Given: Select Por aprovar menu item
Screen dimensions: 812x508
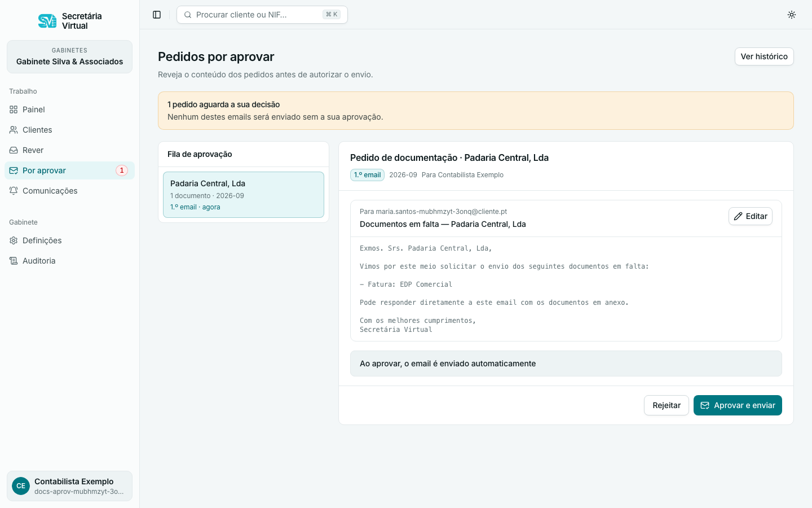Looking at the screenshot, I should pos(69,170).
